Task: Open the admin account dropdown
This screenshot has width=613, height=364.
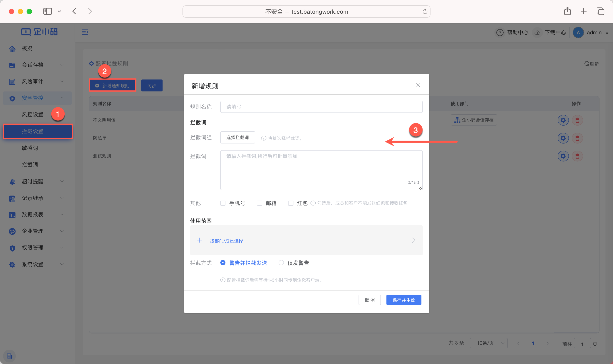Action: pos(591,32)
